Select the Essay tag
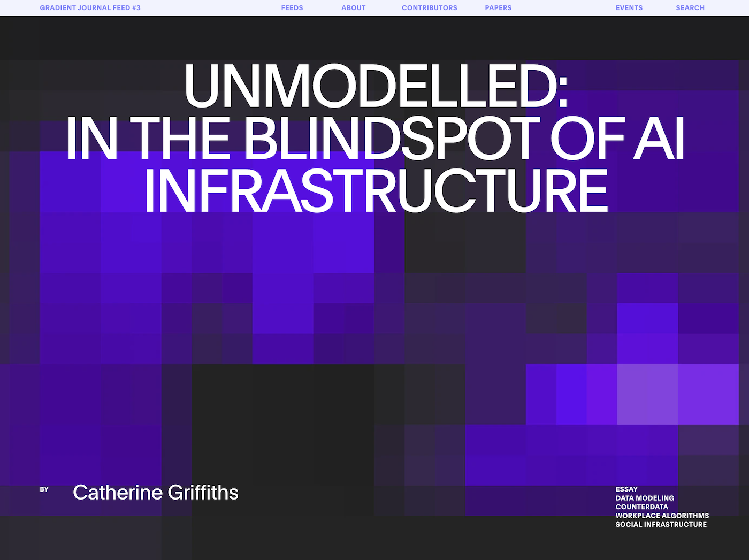The width and height of the screenshot is (749, 560). pos(626,489)
